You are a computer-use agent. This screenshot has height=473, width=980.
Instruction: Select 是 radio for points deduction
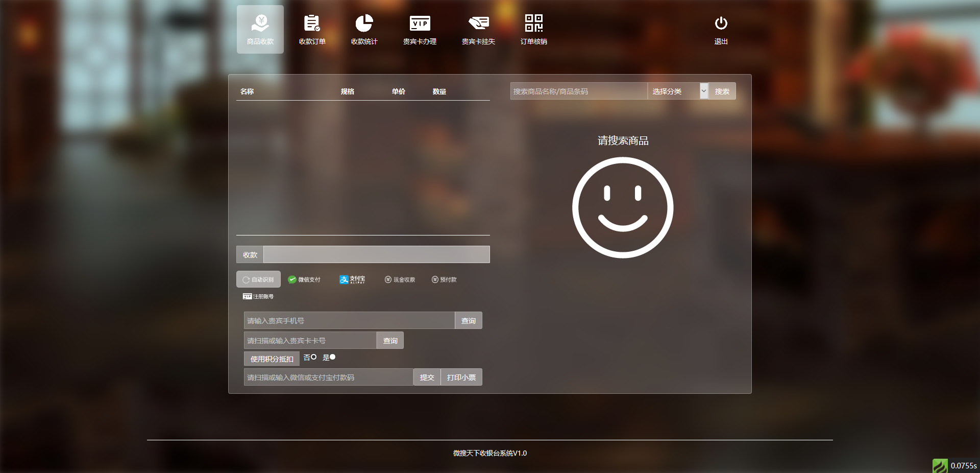click(333, 357)
